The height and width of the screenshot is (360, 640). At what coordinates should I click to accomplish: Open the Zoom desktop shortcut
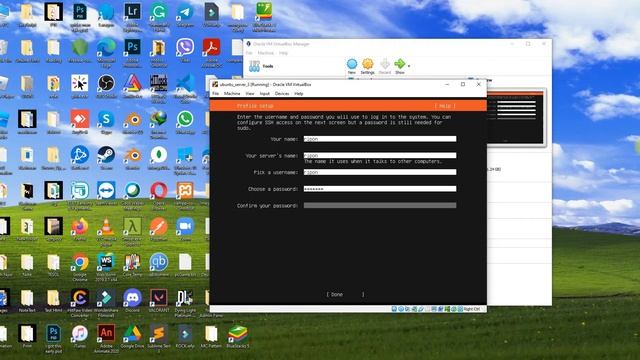[x=185, y=229]
